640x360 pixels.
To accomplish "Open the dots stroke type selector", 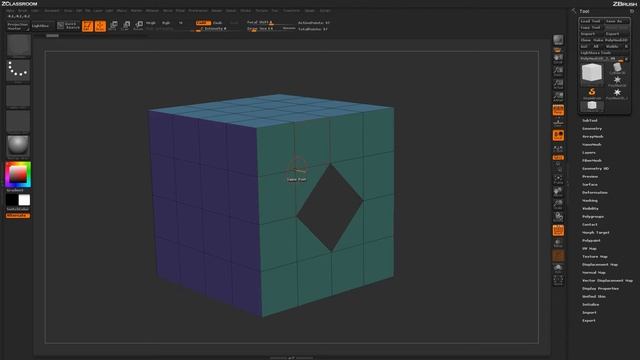I will tap(18, 71).
